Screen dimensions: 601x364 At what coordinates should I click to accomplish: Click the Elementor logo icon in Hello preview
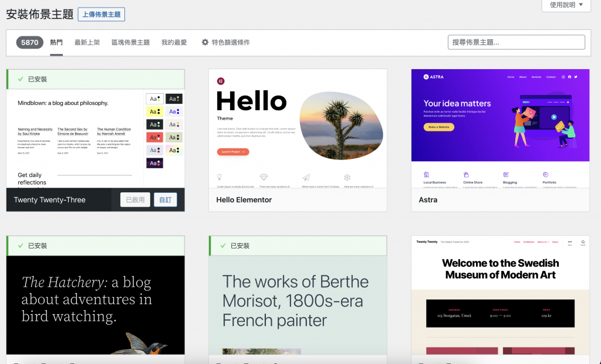[221, 81]
